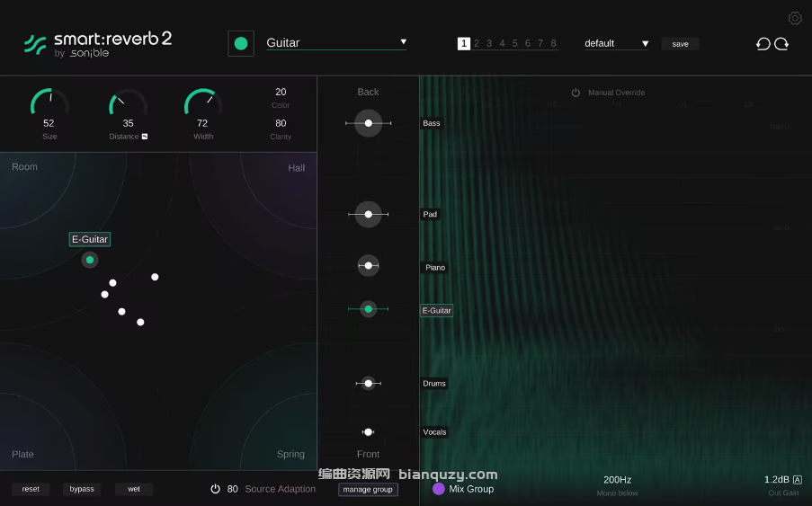Click the Clarity value 80
812x506 pixels.
281,123
